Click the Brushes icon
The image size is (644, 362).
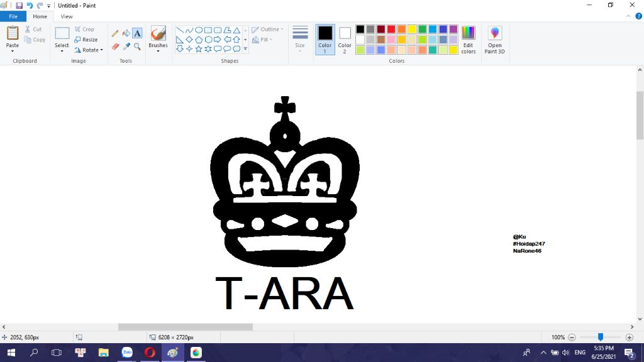(x=158, y=33)
